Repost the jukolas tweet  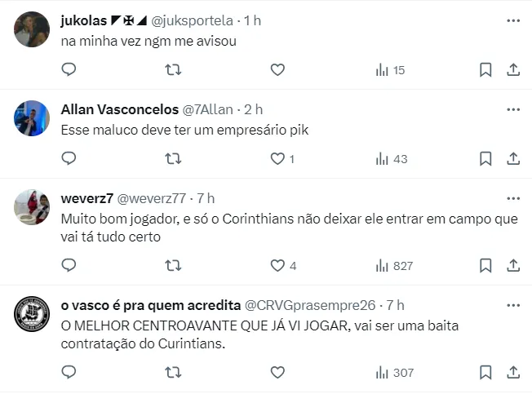173,70
